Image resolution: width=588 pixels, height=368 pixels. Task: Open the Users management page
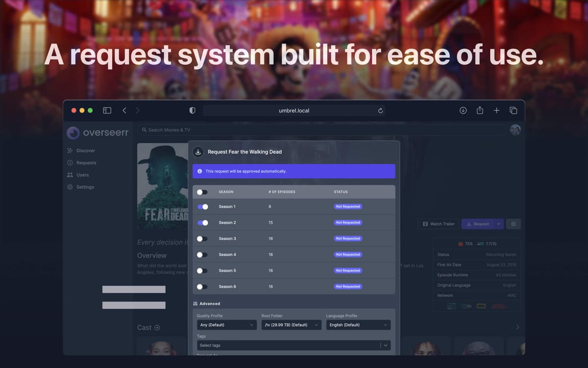(82, 175)
